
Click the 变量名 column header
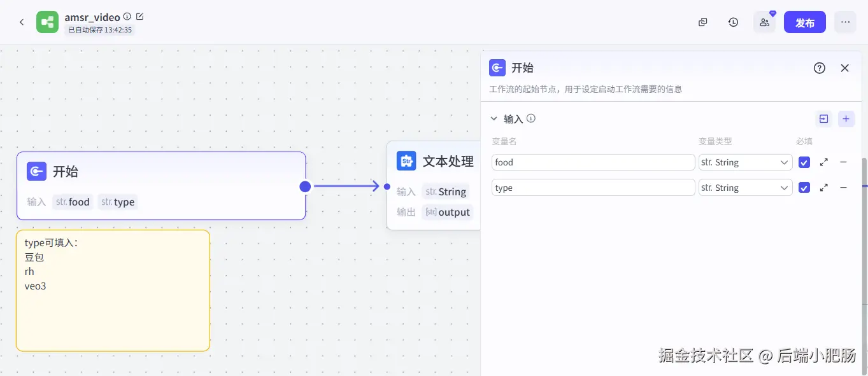(x=504, y=141)
